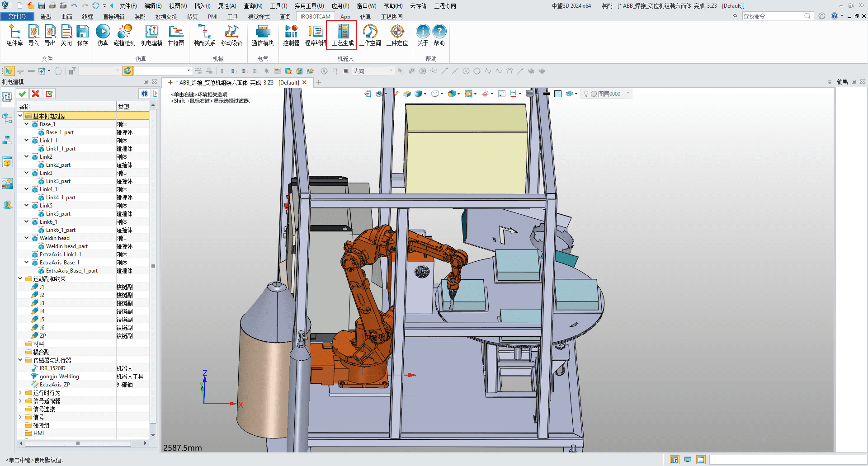This screenshot has height=466, width=868.
Task: Switch to the 装配 ribbon tab
Action: [140, 17]
